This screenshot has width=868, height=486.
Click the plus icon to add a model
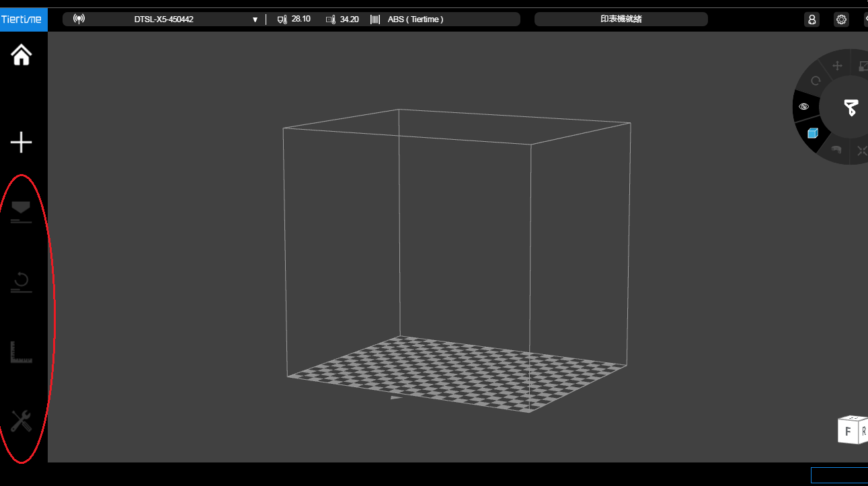(22, 143)
